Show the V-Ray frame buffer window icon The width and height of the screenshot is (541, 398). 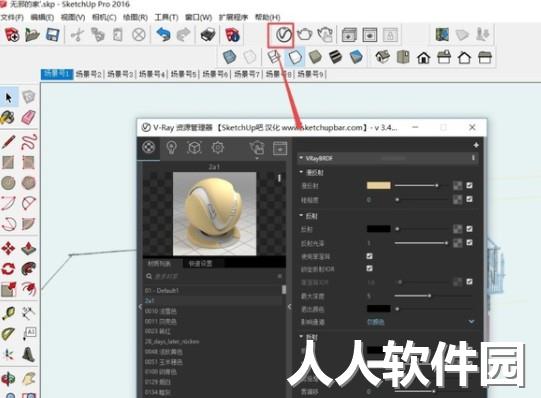349,35
